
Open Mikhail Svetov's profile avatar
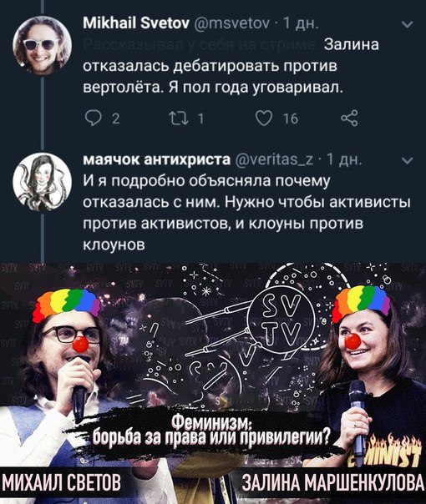coord(42,45)
